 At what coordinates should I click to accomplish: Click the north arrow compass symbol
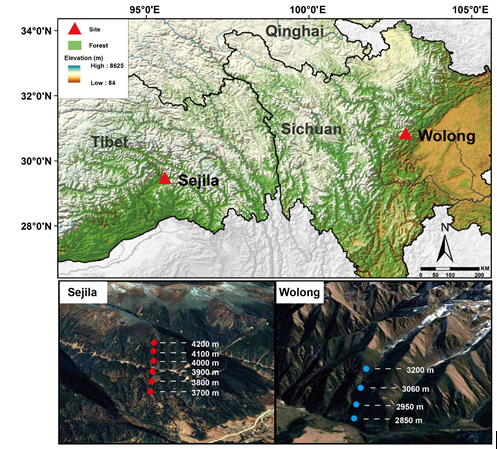click(x=445, y=243)
